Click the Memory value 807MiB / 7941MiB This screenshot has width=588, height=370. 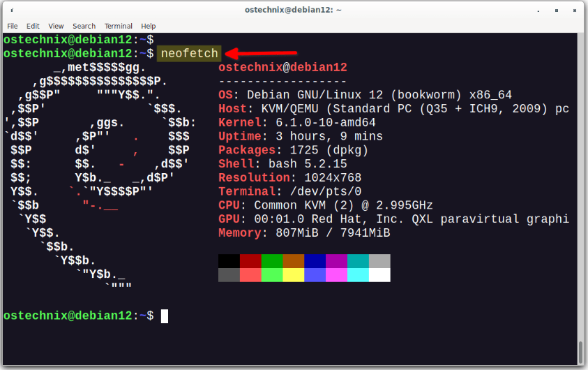pyautogui.click(x=333, y=233)
